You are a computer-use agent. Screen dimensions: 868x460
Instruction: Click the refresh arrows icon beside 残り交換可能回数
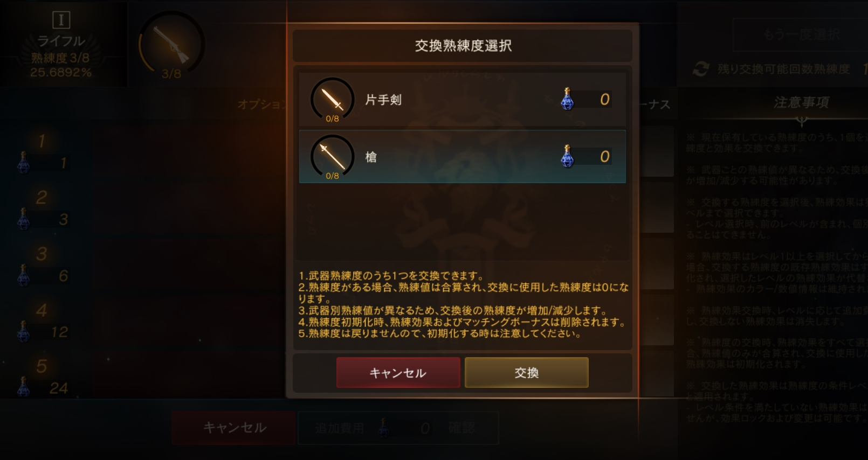coord(700,69)
